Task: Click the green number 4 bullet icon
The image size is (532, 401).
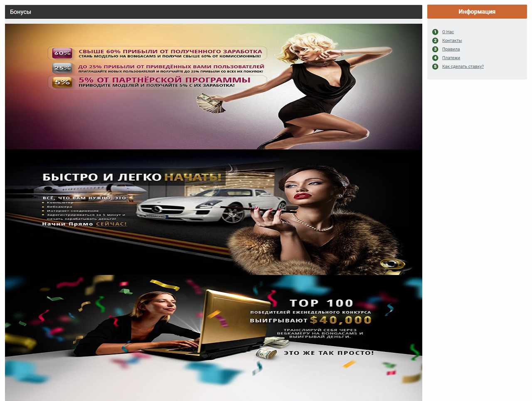Action: coord(435,58)
